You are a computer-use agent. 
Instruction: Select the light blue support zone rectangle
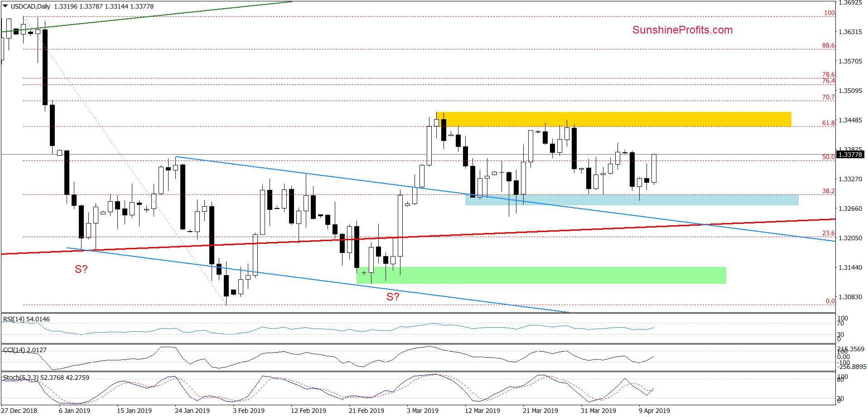(632, 200)
